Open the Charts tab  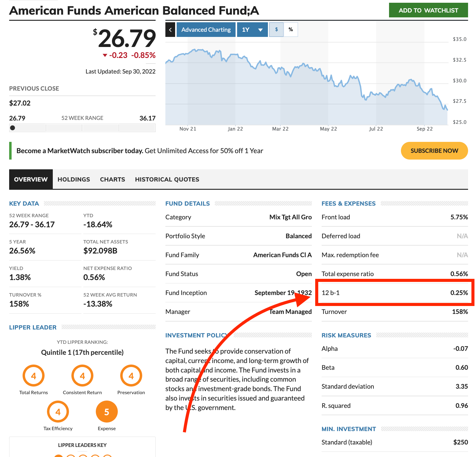coord(113,179)
